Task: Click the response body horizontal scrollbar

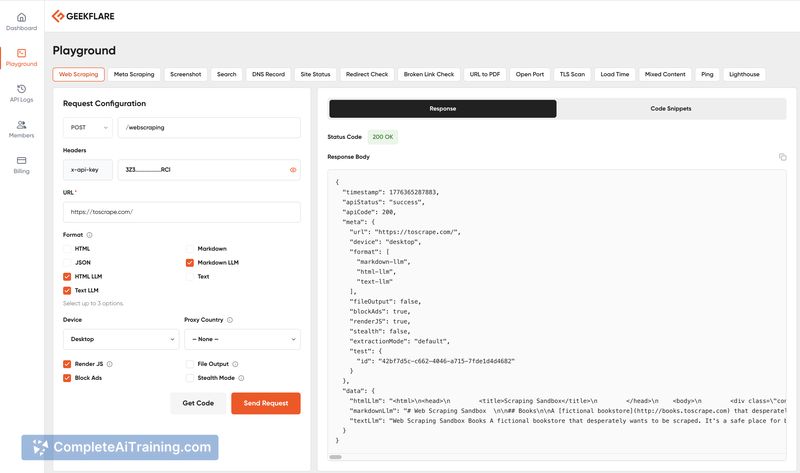Action: pos(336,457)
